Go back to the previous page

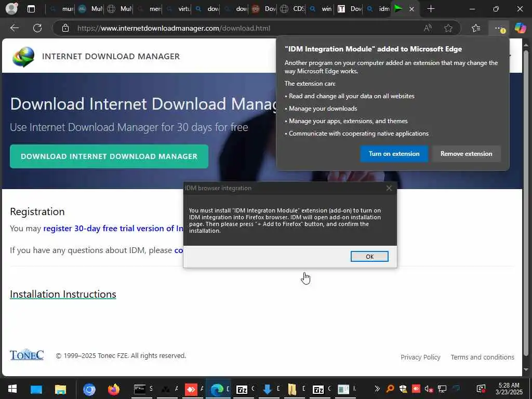pyautogui.click(x=14, y=28)
